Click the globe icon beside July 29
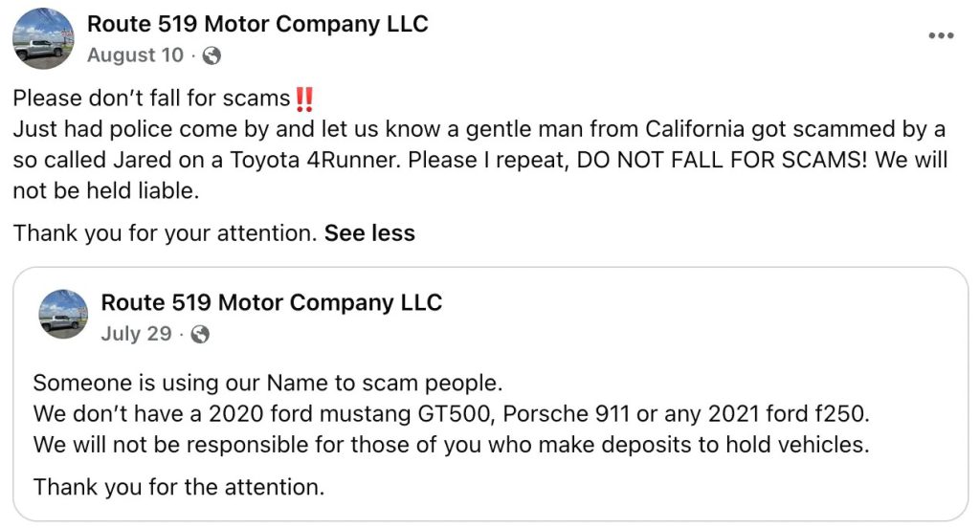 [x=200, y=334]
